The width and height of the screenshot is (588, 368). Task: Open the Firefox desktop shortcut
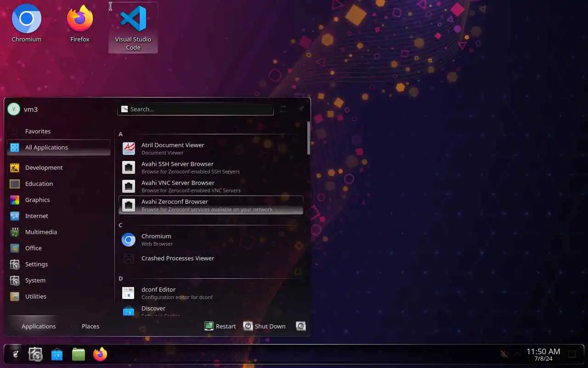click(x=80, y=24)
